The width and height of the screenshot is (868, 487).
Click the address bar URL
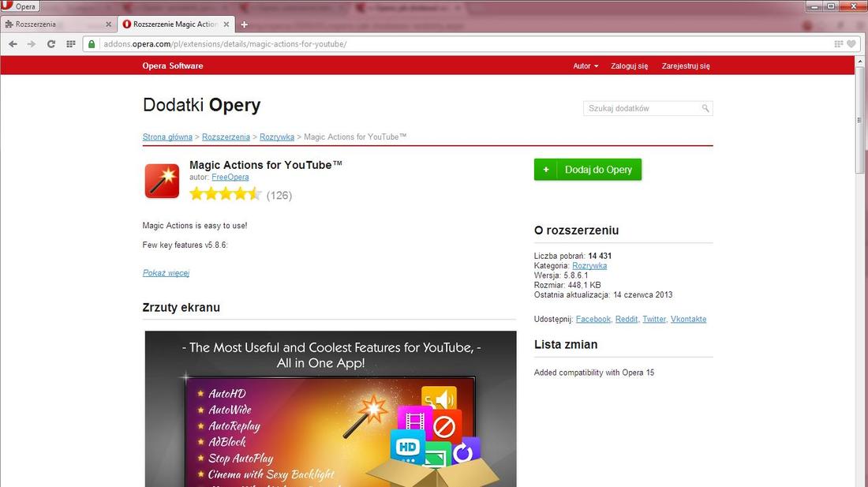tap(226, 43)
